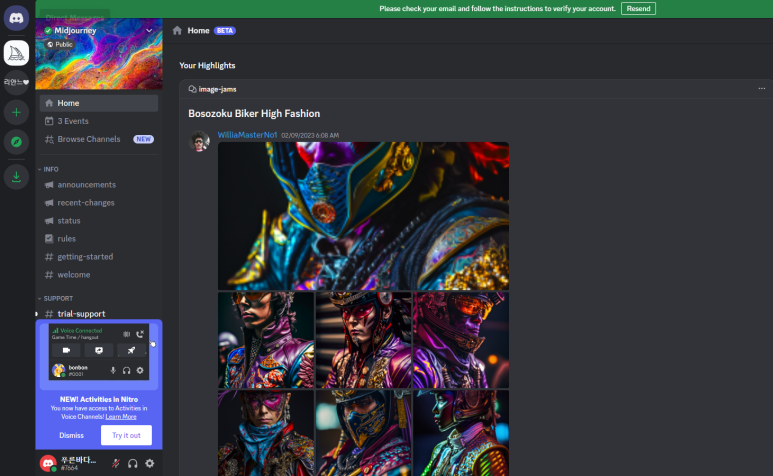Open the orange-goggles helmet thumbnail
773x476 pixels.
(461, 340)
